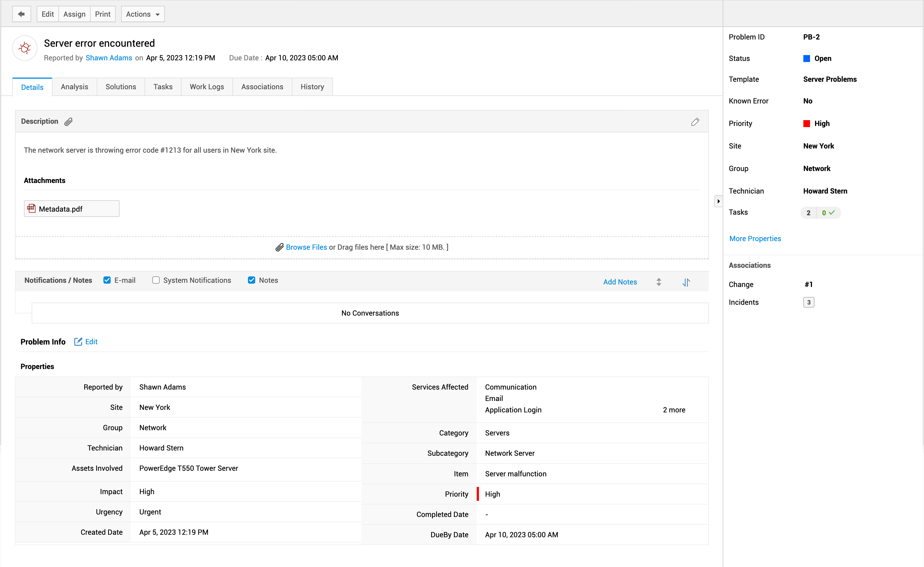Click the pencil icon to edit description

pyautogui.click(x=695, y=122)
